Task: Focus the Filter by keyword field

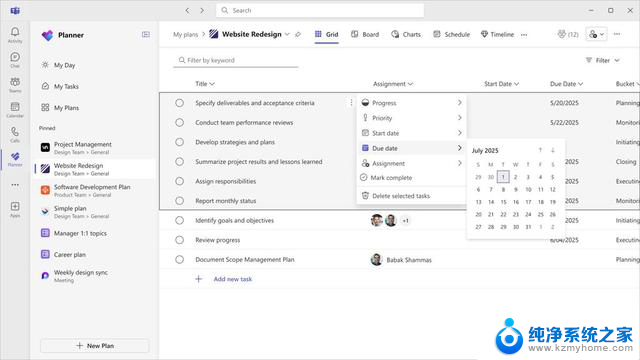Action: pyautogui.click(x=236, y=60)
